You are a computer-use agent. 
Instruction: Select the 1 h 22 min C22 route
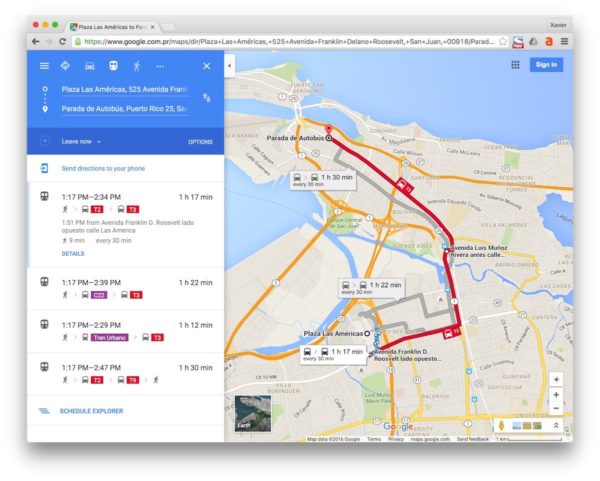pyautogui.click(x=126, y=289)
